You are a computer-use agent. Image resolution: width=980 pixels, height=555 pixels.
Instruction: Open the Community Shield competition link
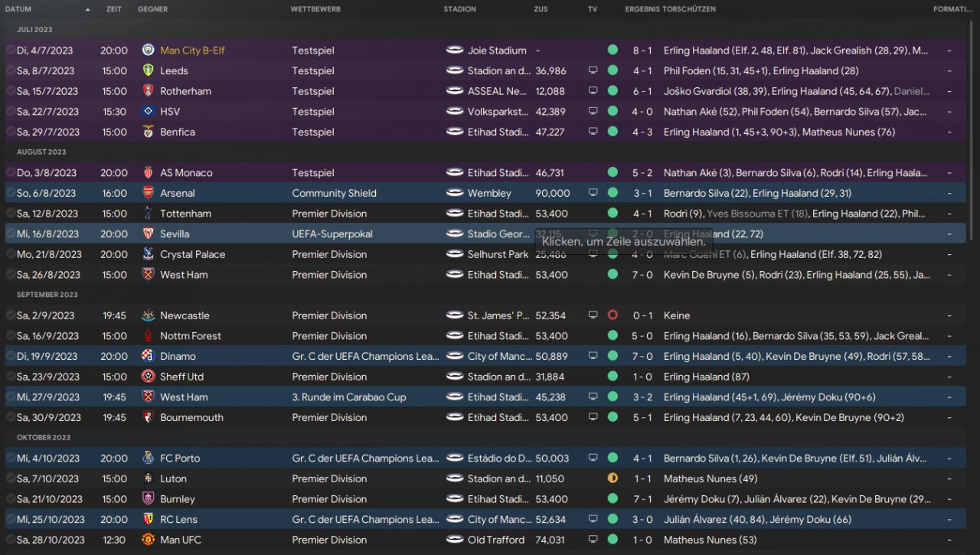334,193
